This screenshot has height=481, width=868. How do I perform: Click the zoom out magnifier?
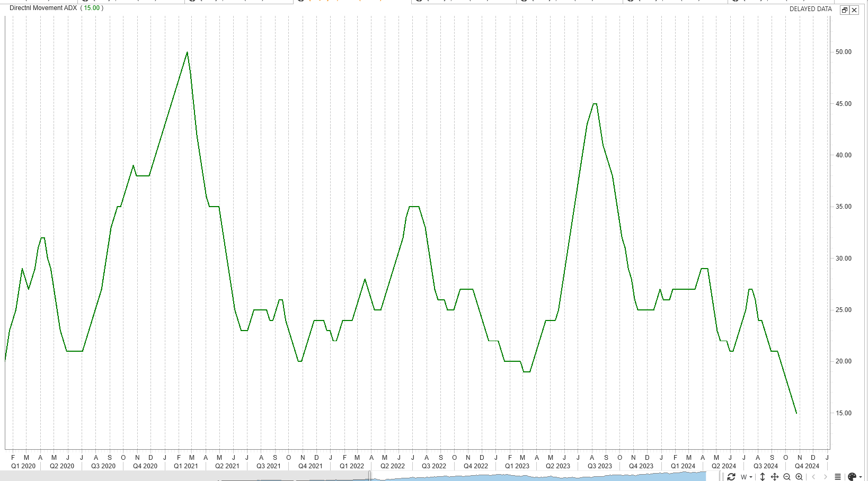point(787,477)
